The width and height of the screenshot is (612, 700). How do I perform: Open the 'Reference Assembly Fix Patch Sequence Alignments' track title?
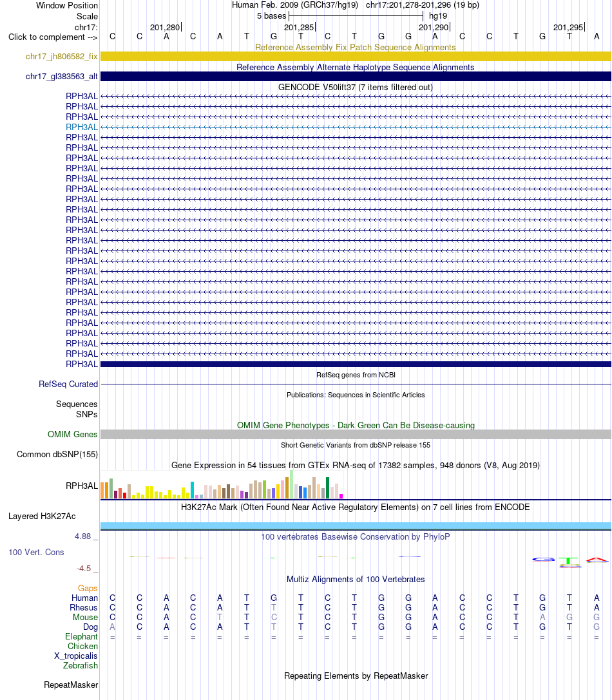click(x=356, y=47)
